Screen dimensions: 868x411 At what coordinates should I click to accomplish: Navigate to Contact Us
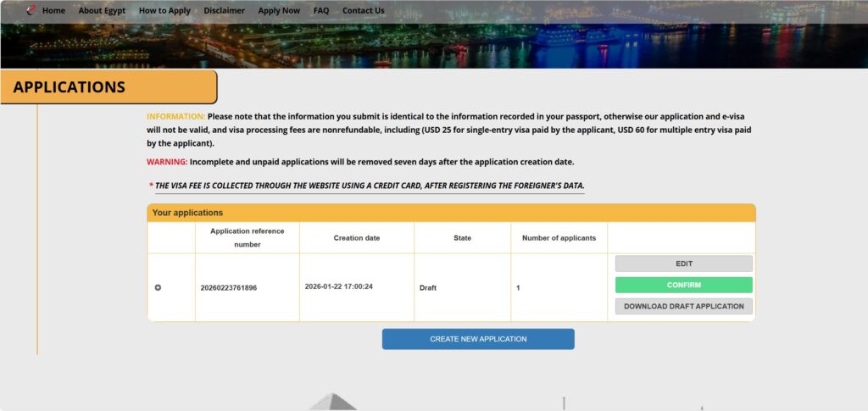[x=363, y=11]
